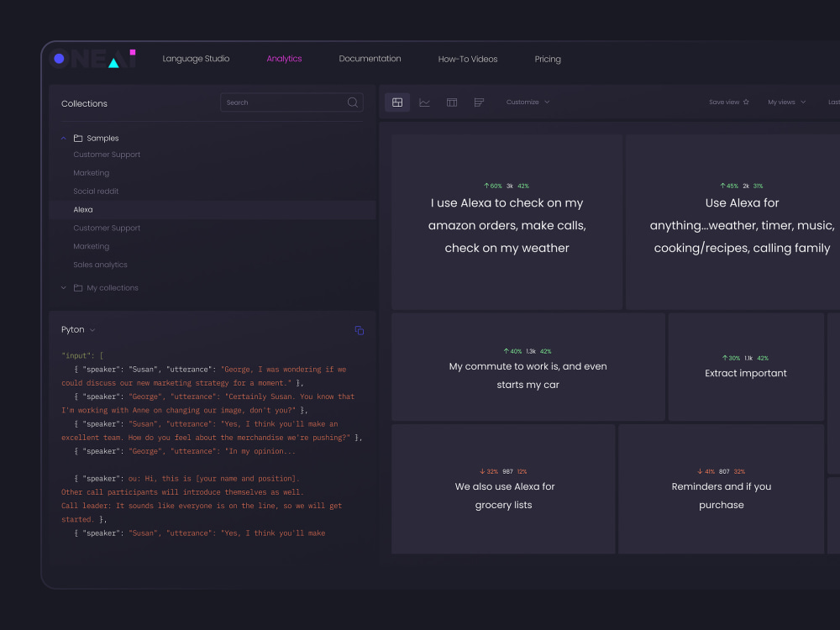Select the Social reddit collection
Image resolution: width=840 pixels, height=630 pixels.
click(x=96, y=191)
